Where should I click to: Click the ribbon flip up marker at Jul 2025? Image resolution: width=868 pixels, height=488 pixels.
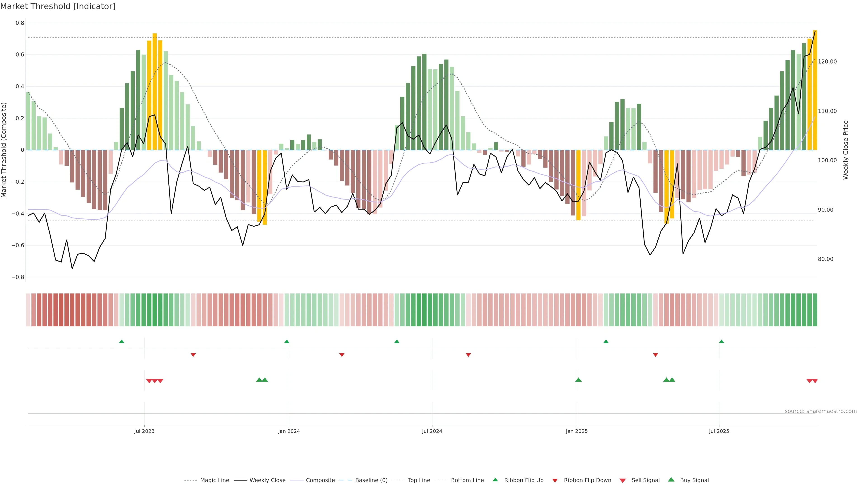(x=722, y=342)
